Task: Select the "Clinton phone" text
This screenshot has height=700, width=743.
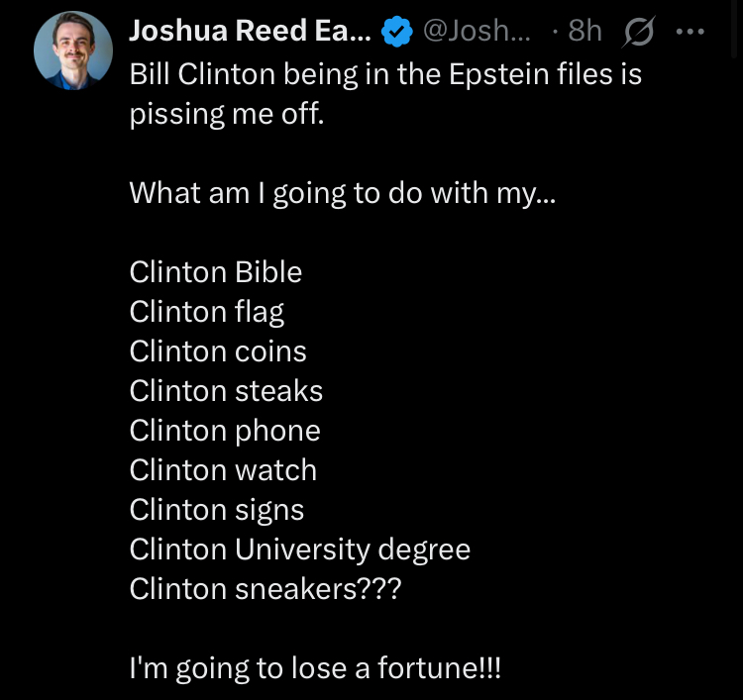Action: click(225, 431)
